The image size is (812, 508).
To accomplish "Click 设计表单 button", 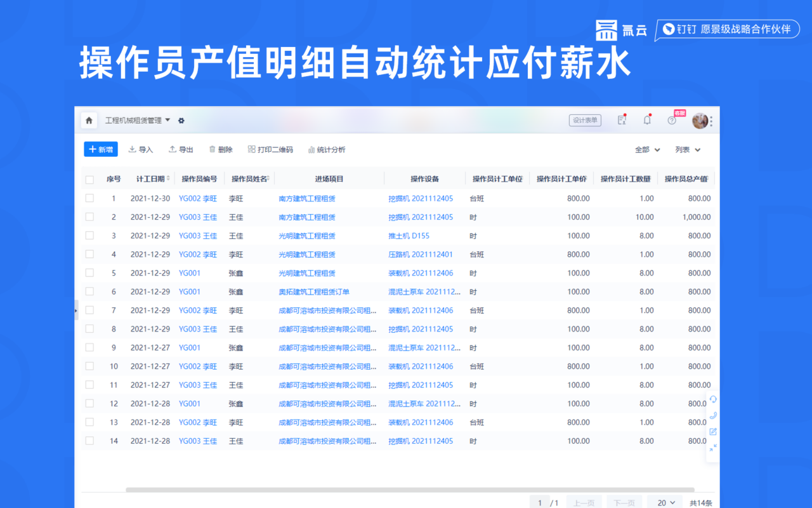I will [x=585, y=120].
